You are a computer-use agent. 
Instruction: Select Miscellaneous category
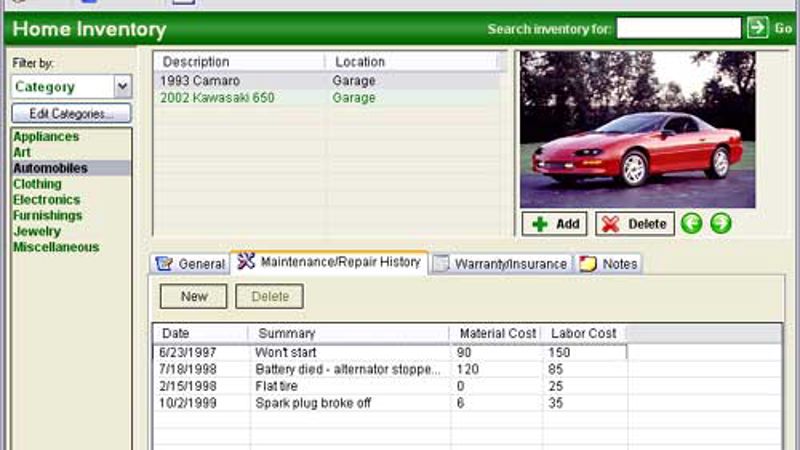[x=56, y=247]
